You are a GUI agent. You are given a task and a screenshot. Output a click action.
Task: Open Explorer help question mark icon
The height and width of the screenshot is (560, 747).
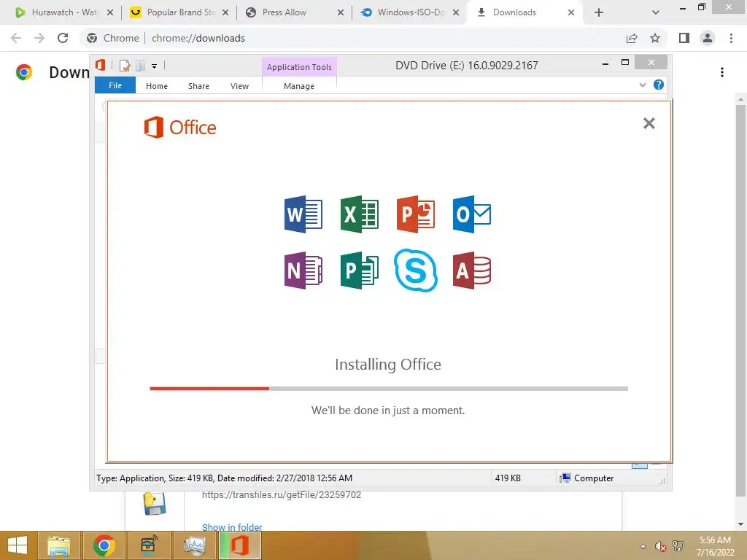point(659,85)
